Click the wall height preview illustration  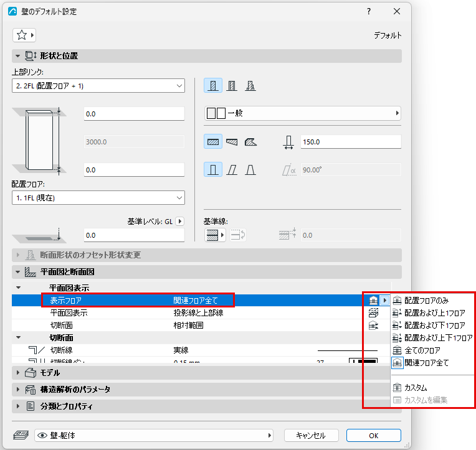(x=39, y=141)
